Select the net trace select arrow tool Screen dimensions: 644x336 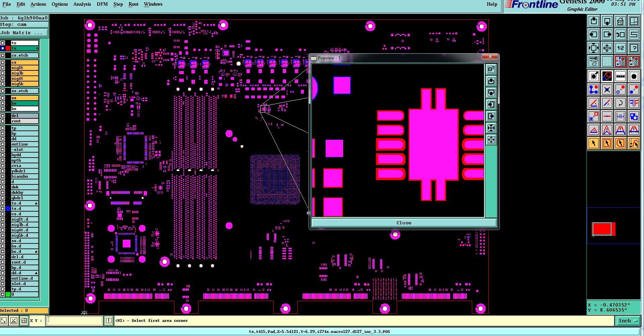634,143
